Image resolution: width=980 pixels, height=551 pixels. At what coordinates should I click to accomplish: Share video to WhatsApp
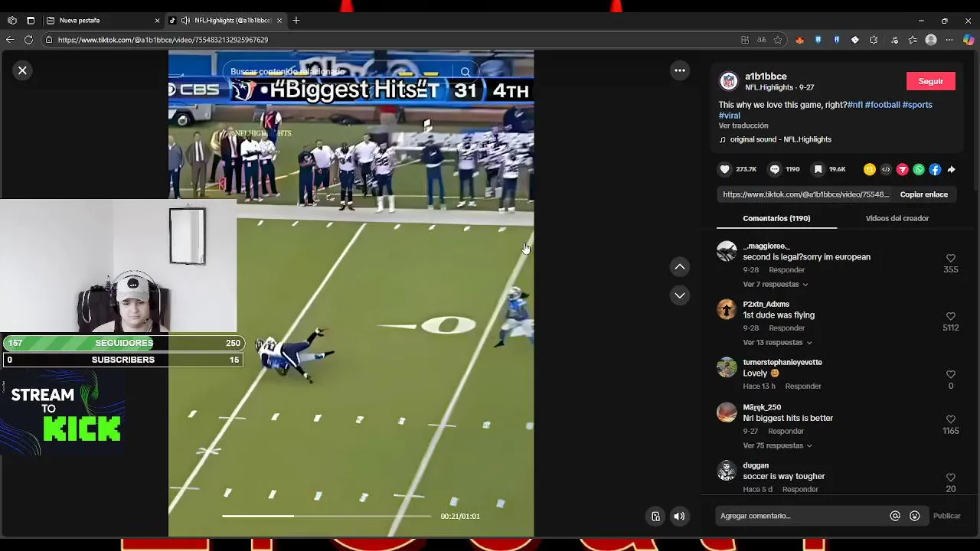pos(919,170)
